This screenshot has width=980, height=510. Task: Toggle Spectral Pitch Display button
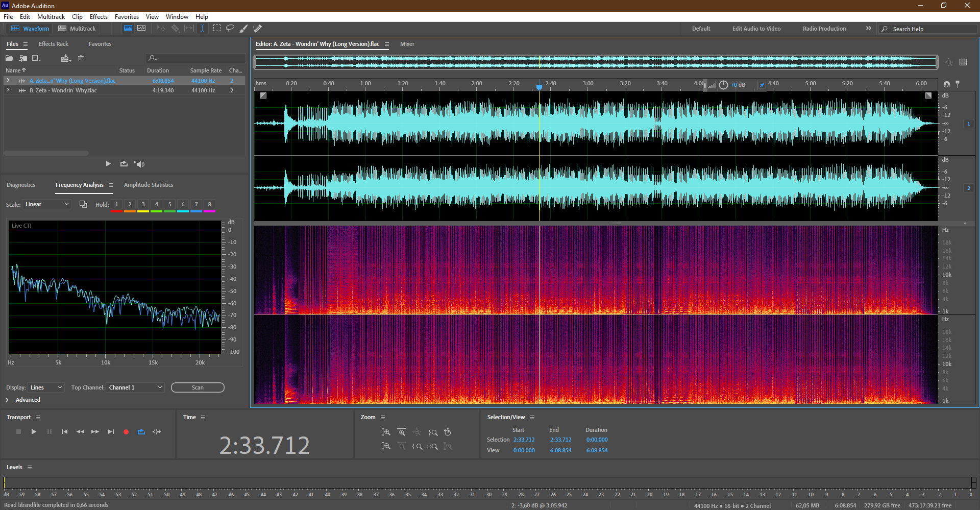pos(141,29)
